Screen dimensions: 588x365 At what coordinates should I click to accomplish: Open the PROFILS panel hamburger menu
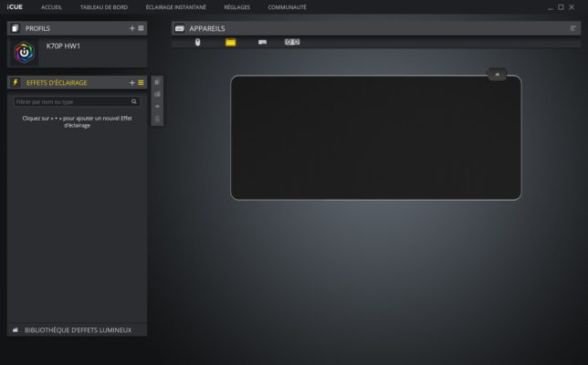point(141,28)
